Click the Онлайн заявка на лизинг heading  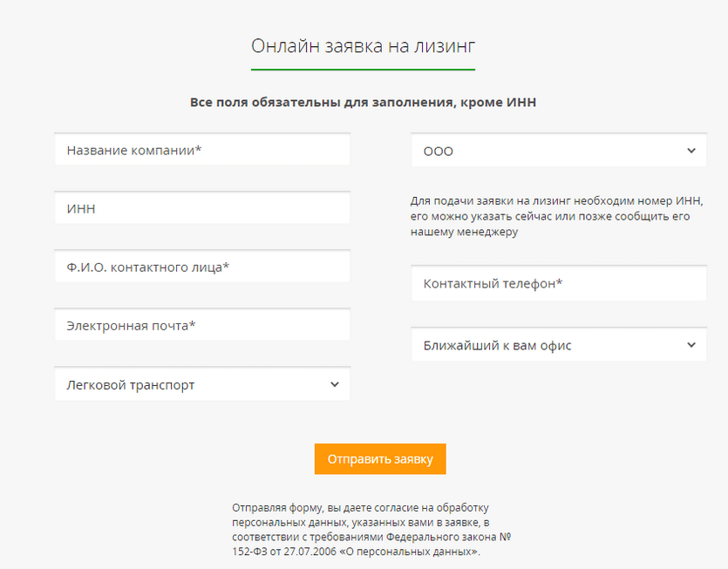[363, 46]
